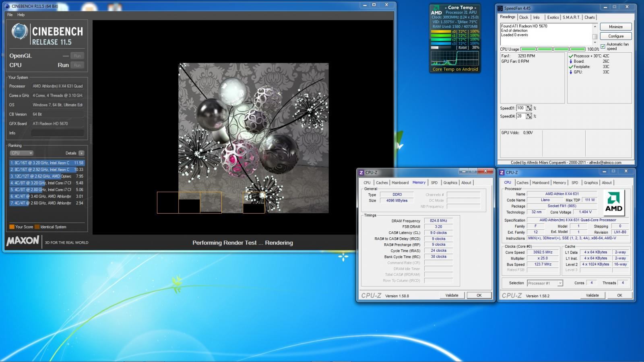The width and height of the screenshot is (644, 362).
Task: Switch to the Exotics tab in SpeedFan
Action: pos(553,17)
